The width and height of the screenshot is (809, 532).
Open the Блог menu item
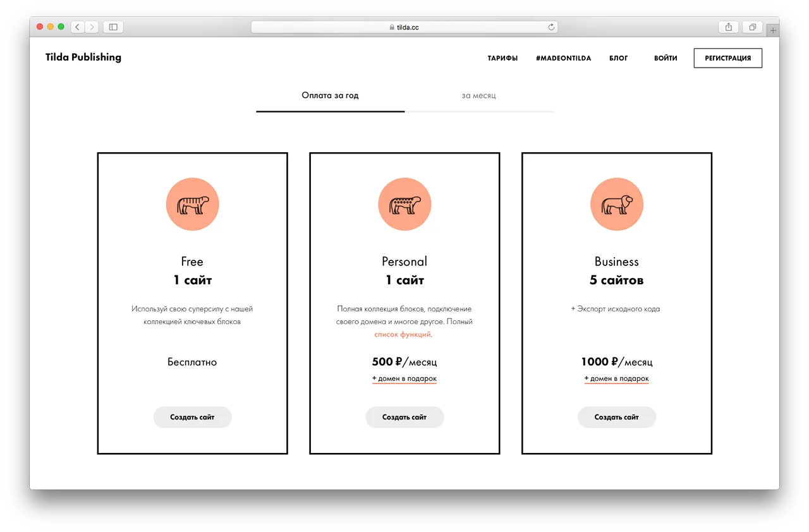pos(619,58)
